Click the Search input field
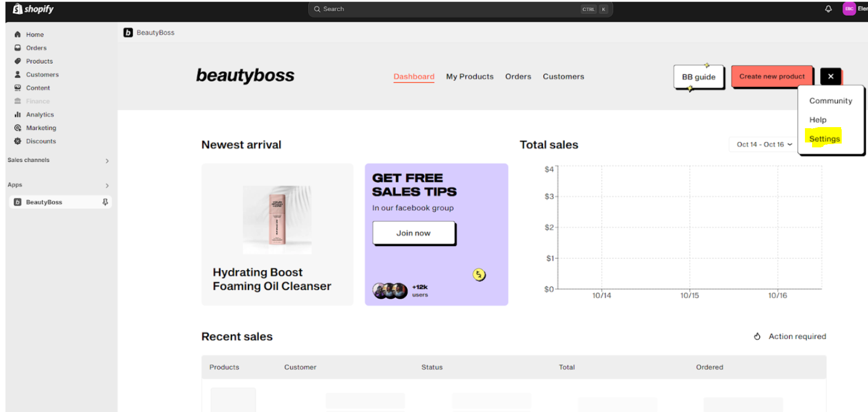 (x=461, y=9)
